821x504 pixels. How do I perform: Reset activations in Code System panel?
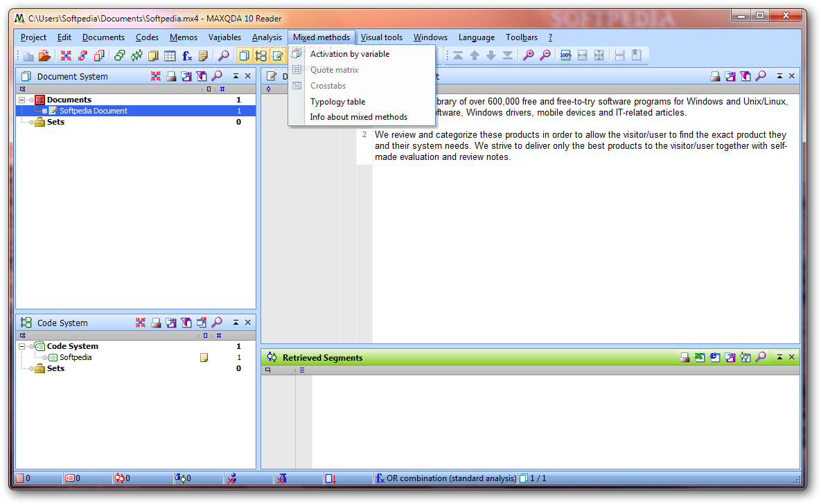point(141,323)
